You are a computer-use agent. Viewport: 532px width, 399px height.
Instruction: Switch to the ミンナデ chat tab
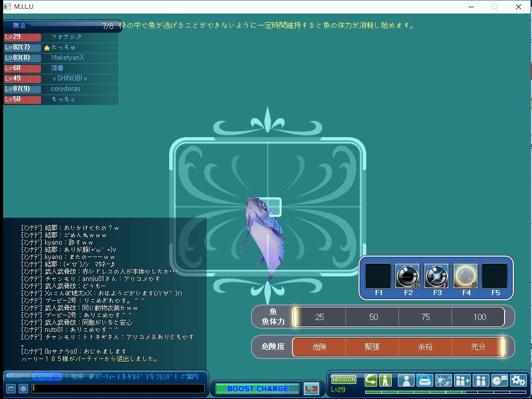tap(47, 377)
